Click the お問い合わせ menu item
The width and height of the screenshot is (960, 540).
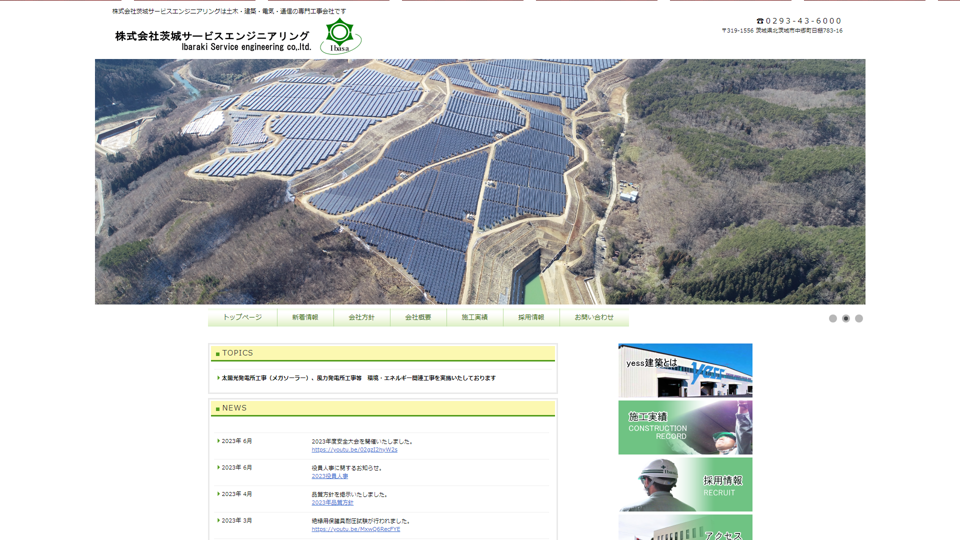click(594, 317)
